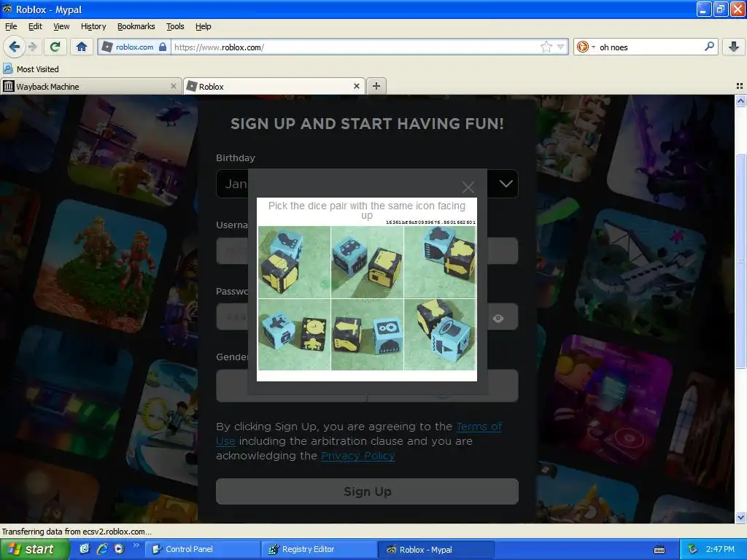The width and height of the screenshot is (747, 560).
Task: Open the Privacy Policy link
Action: click(357, 456)
